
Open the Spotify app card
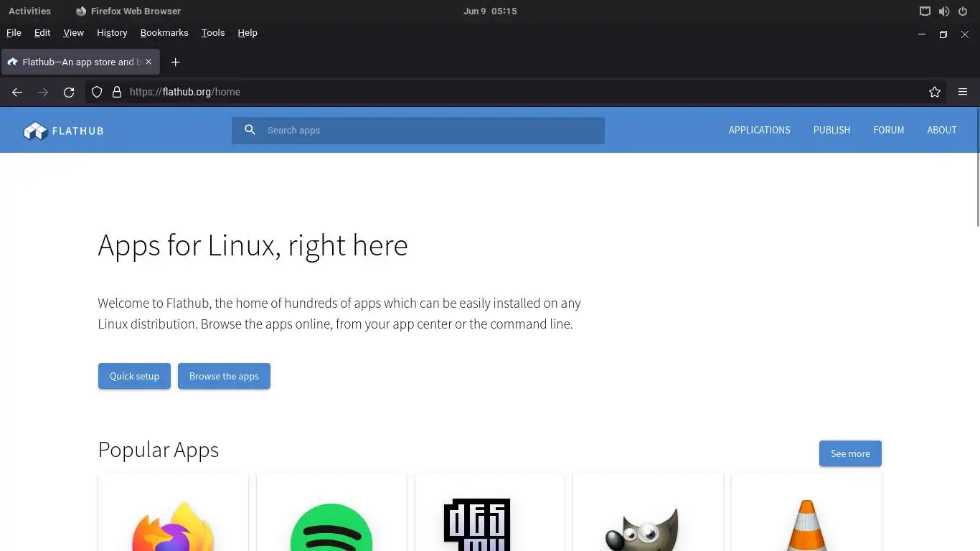(x=331, y=512)
